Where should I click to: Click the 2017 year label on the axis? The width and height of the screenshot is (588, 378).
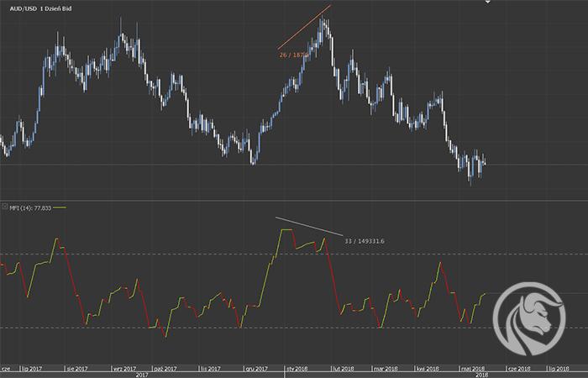[142, 375]
